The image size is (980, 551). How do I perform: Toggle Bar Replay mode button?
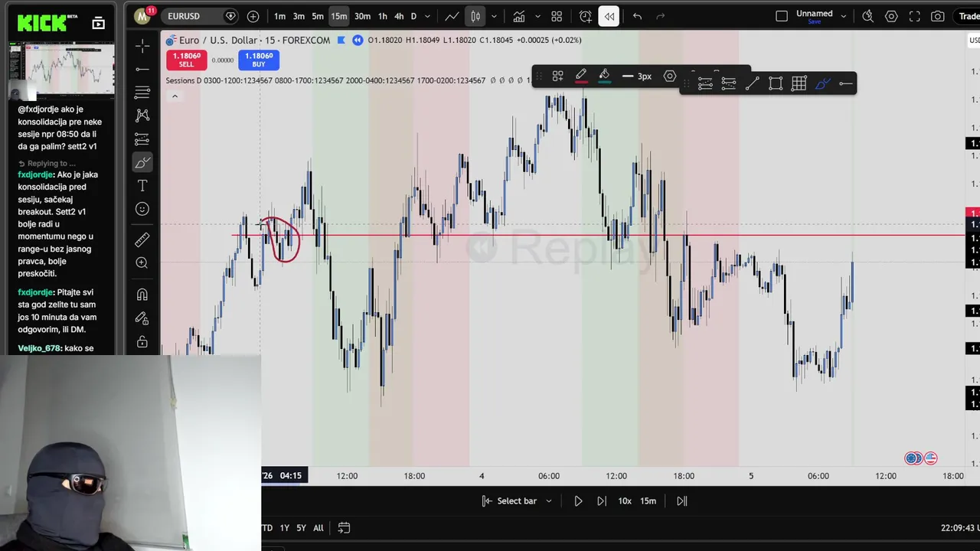click(x=609, y=16)
